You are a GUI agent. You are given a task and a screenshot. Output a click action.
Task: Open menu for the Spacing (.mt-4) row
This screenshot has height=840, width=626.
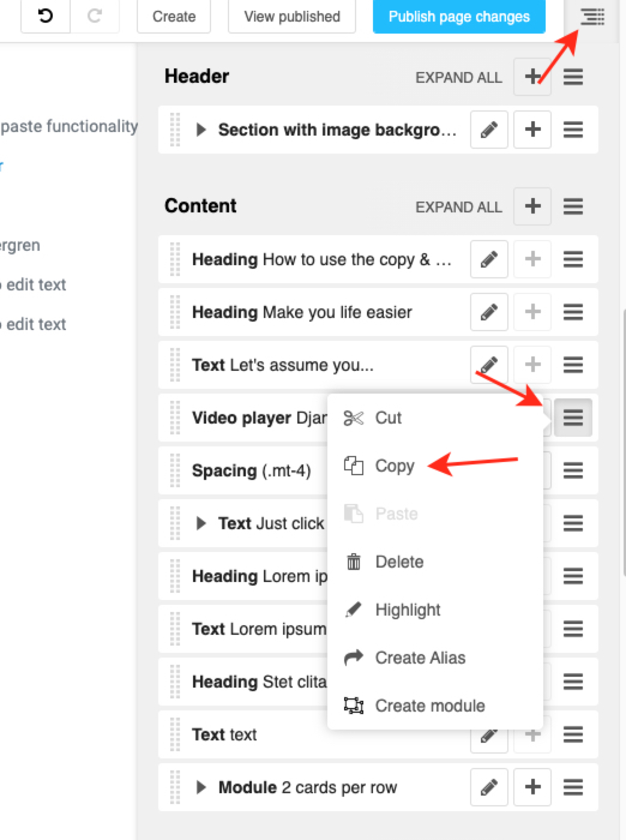point(573,470)
